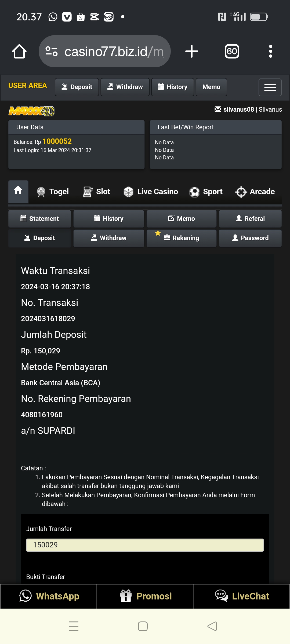Select the Sport category
This screenshot has width=290, height=644.
pos(206,192)
